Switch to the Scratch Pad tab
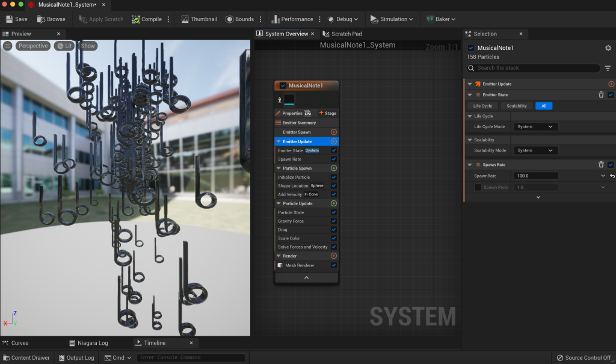Viewport: 616px width, 364px height. pos(346,34)
